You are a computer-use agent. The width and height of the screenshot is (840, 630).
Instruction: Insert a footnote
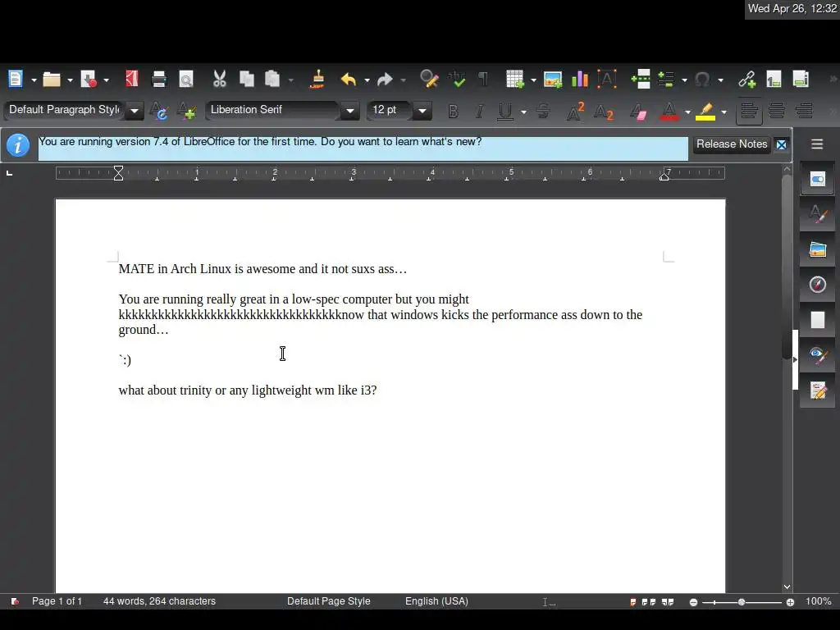pos(774,80)
